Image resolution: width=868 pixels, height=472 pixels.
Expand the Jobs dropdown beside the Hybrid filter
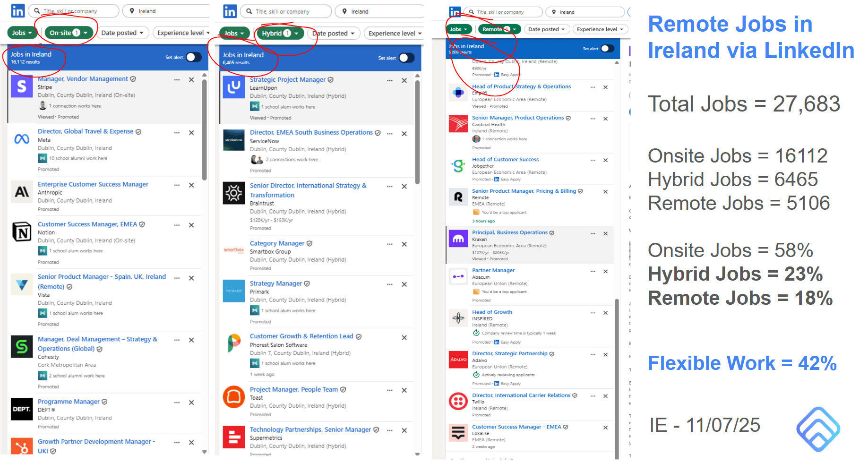[x=234, y=33]
